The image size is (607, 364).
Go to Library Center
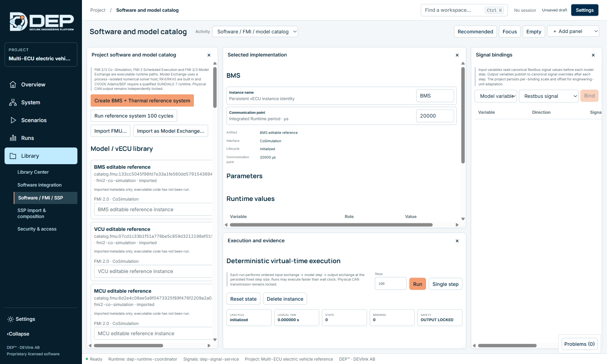(x=33, y=172)
